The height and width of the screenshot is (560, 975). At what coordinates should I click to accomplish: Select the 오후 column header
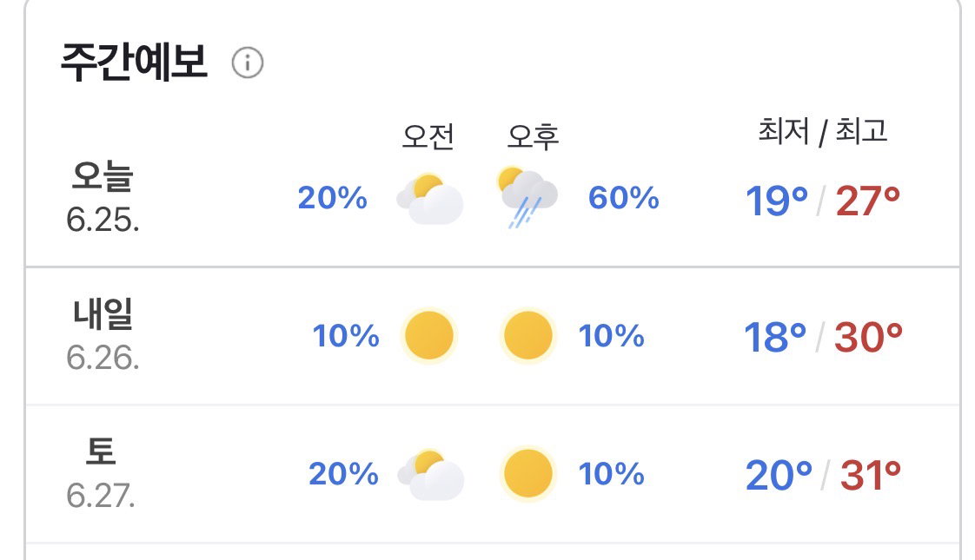click(x=533, y=136)
